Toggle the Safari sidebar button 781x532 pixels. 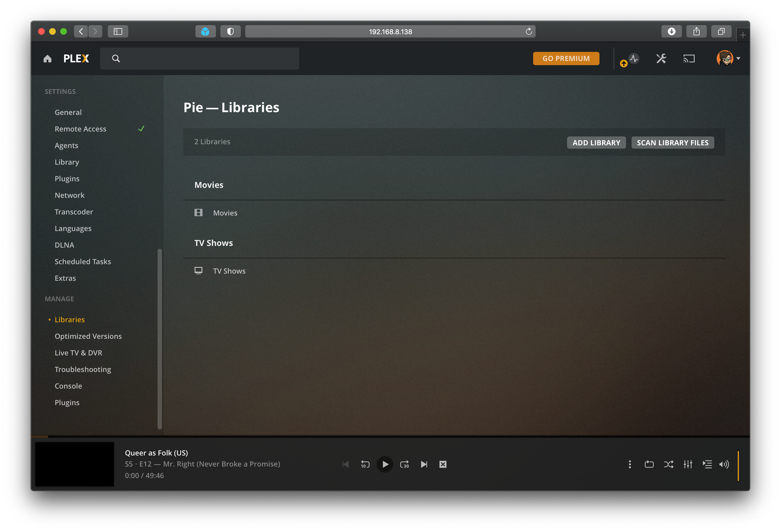point(118,31)
